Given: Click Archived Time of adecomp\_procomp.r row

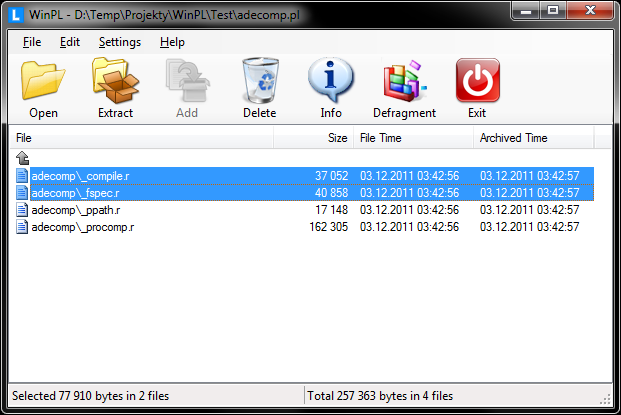Looking at the screenshot, I should (530, 227).
